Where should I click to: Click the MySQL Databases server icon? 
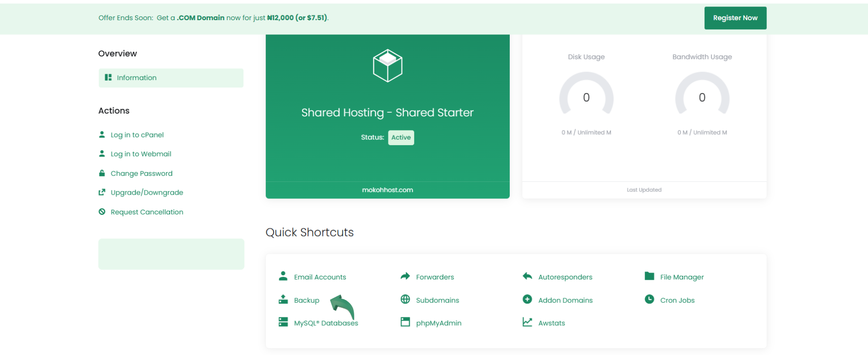pos(283,322)
